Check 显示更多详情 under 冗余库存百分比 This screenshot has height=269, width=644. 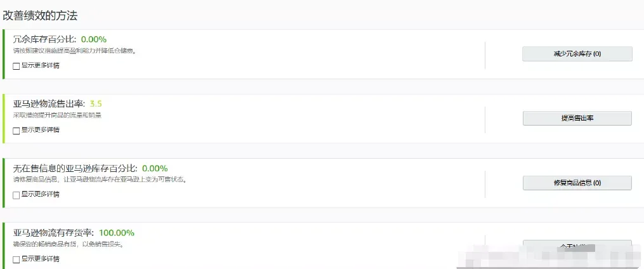coord(16,66)
